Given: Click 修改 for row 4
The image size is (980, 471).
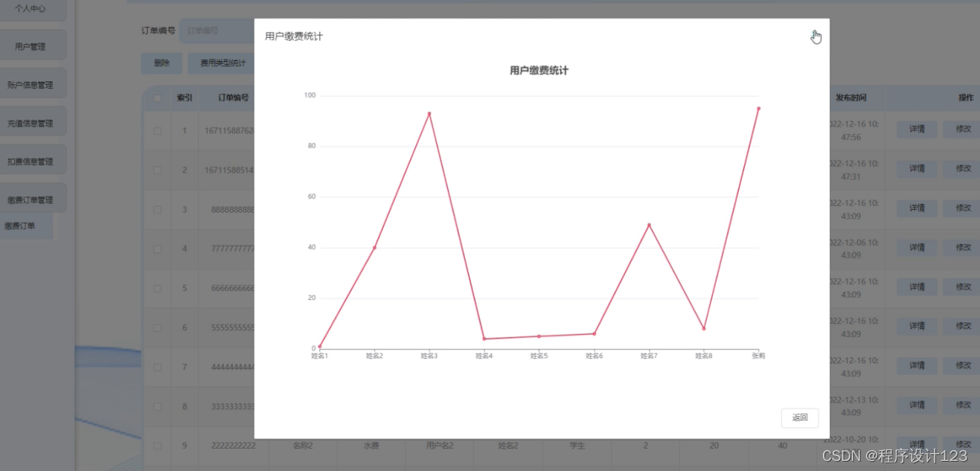Looking at the screenshot, I should coord(961,247).
